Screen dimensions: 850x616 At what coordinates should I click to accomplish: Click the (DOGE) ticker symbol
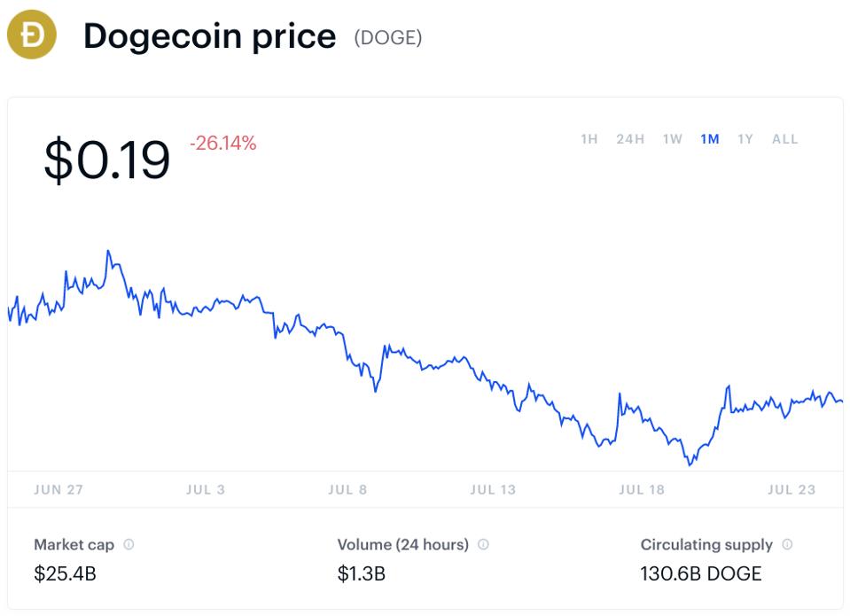coord(388,37)
